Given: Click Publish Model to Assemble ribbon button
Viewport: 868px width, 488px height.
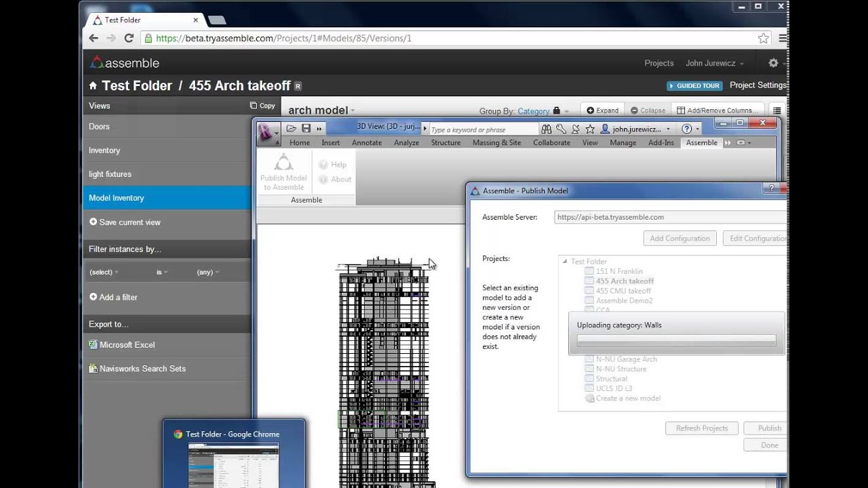Looking at the screenshot, I should point(283,172).
